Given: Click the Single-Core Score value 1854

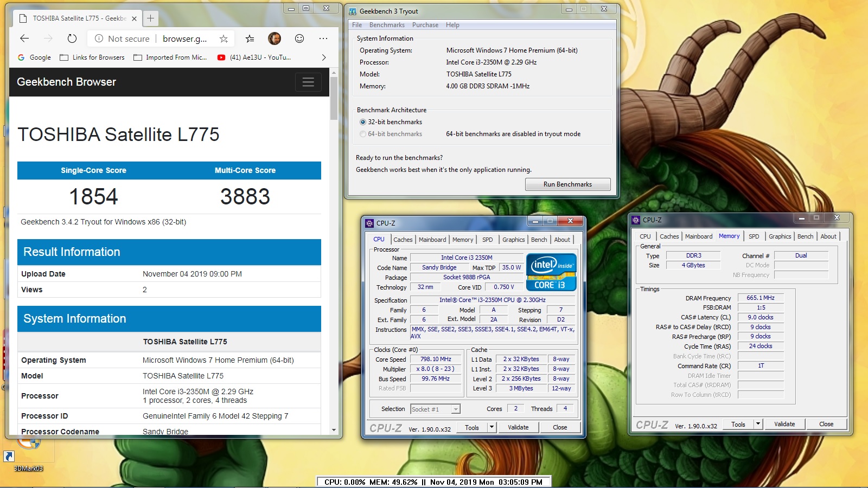Looking at the screenshot, I should point(93,197).
